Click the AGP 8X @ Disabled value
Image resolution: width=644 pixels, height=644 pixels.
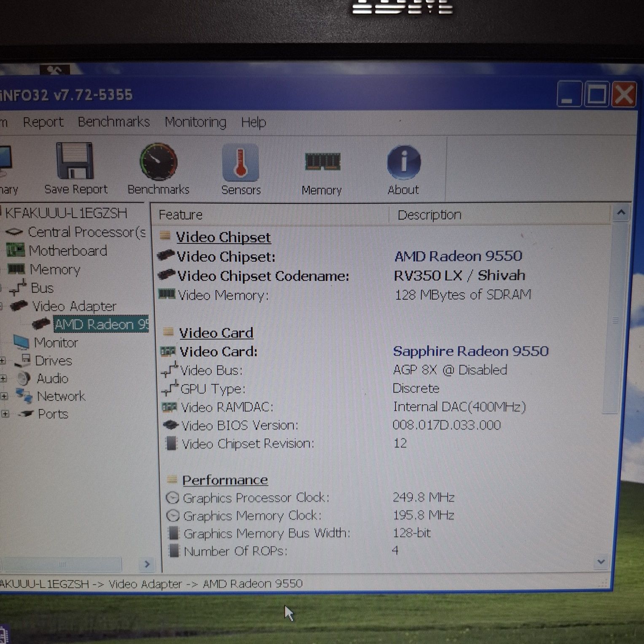(450, 370)
